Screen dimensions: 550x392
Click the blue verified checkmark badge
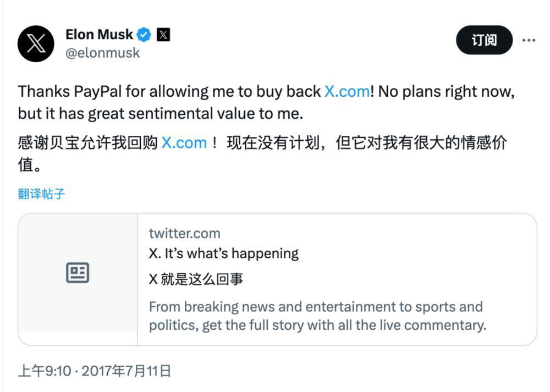(x=143, y=34)
